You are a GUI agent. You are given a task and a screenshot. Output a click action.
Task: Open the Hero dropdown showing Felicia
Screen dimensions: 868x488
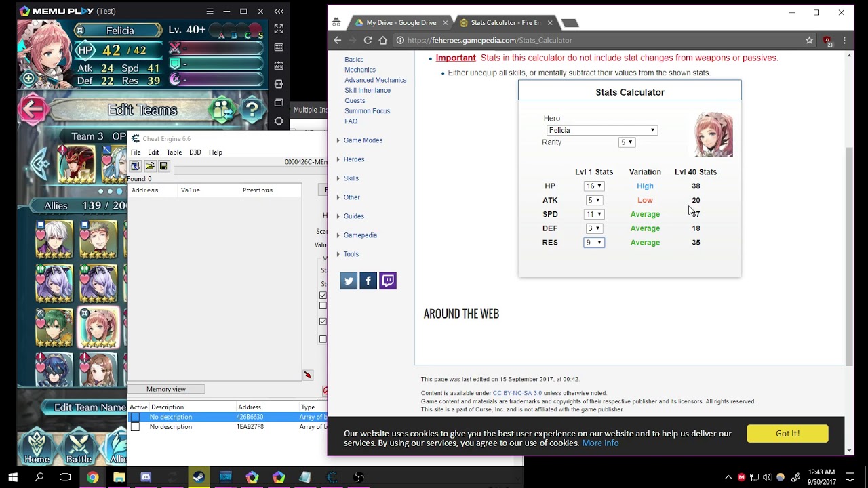(x=601, y=130)
